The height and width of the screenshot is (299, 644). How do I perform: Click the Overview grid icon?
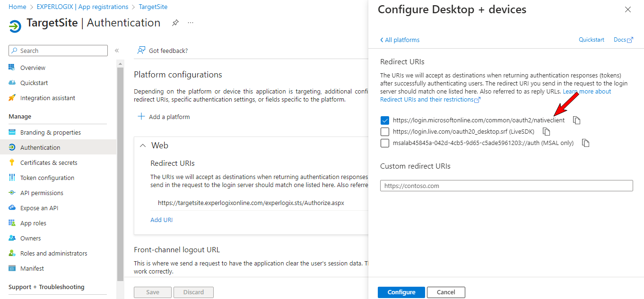[x=12, y=68]
